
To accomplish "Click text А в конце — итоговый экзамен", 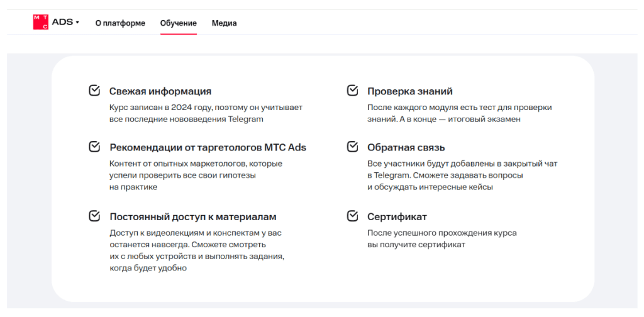I will pos(461,120).
